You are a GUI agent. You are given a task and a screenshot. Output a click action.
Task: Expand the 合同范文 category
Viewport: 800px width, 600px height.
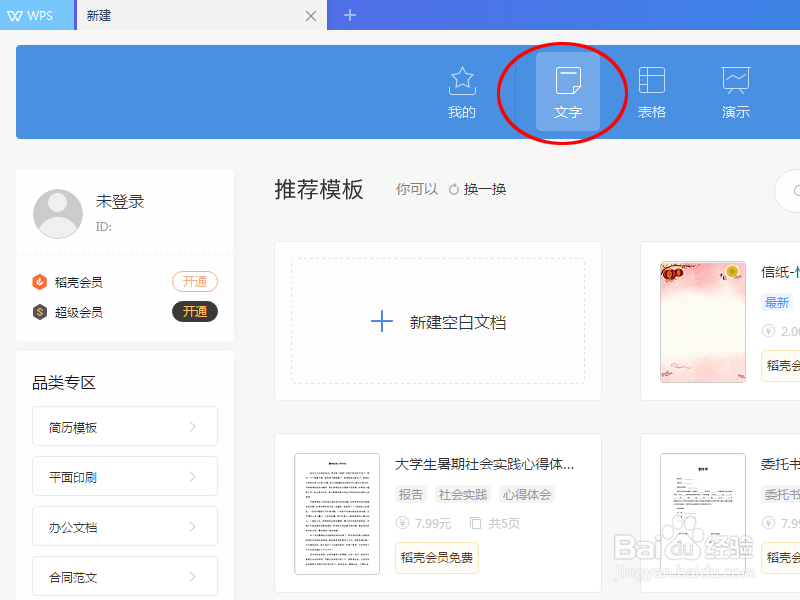click(x=124, y=576)
